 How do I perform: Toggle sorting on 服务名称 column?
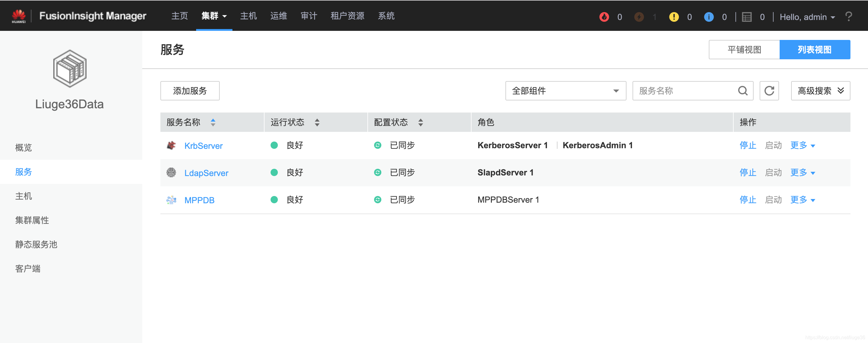click(x=213, y=122)
